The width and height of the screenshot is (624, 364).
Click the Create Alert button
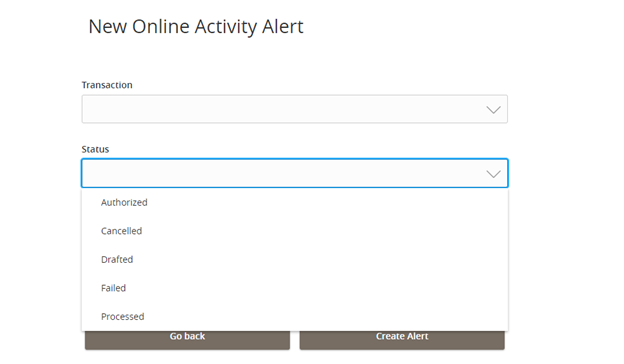click(x=402, y=340)
